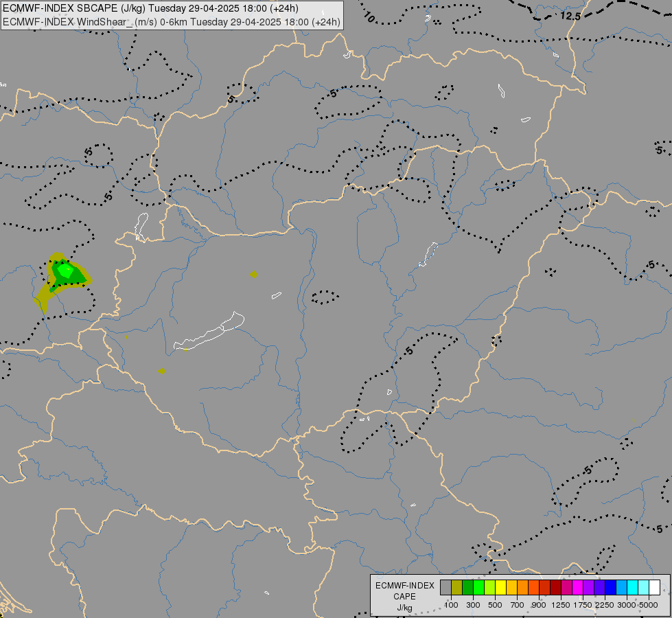The image size is (672, 618).
Task: Click the yellow-green swatch left of tick 500
Action: [x=490, y=588]
